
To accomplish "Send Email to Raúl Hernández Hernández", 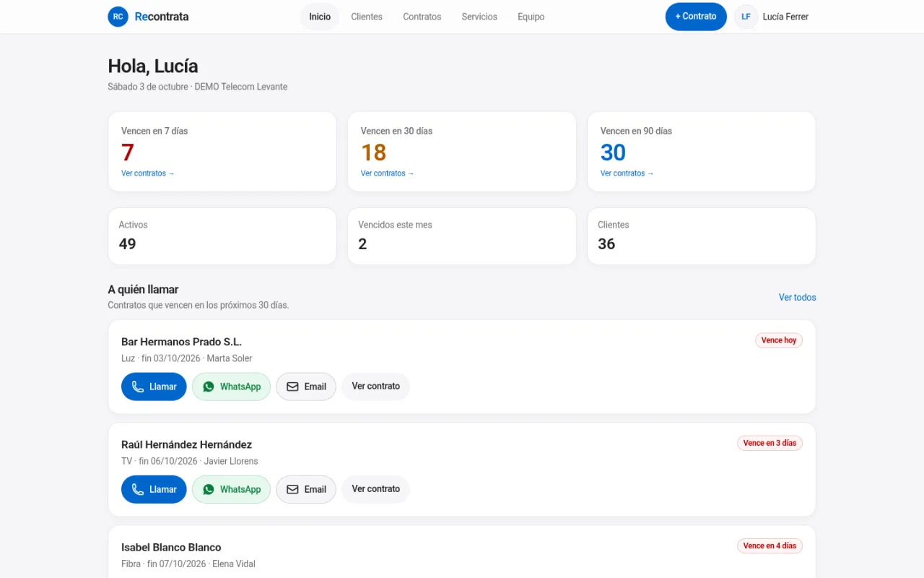I will pos(306,489).
